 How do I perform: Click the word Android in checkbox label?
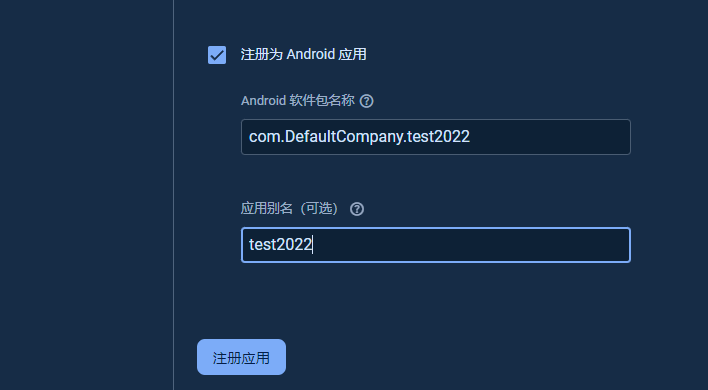(x=311, y=55)
